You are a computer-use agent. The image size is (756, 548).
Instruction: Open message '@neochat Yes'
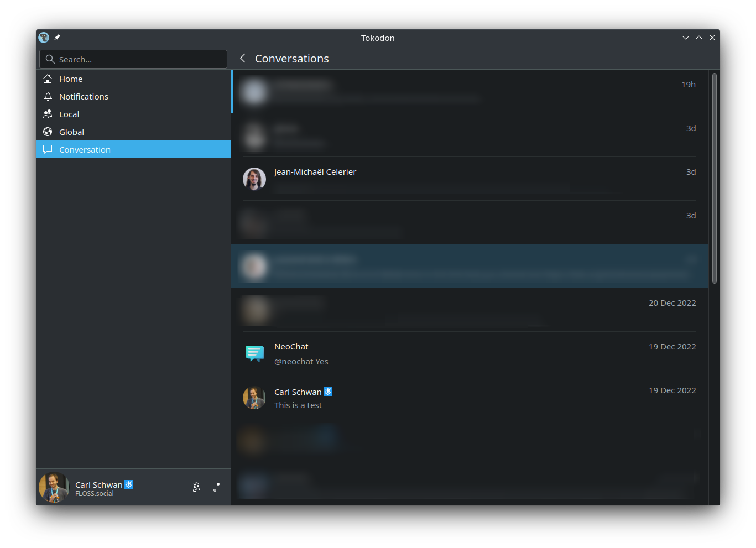[301, 362]
